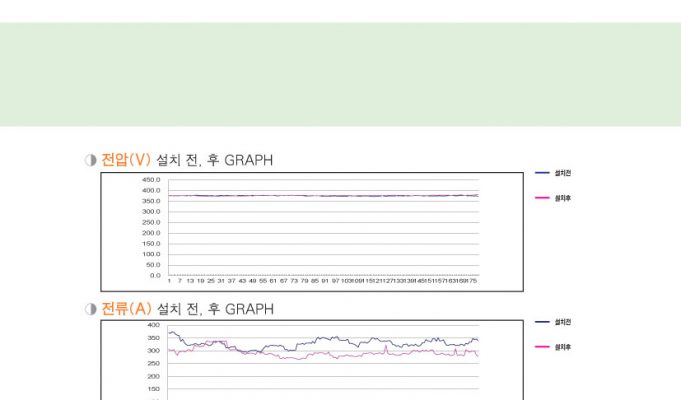Click the 설치전 legend marker of current graph
This screenshot has height=400, width=681.
543,322
